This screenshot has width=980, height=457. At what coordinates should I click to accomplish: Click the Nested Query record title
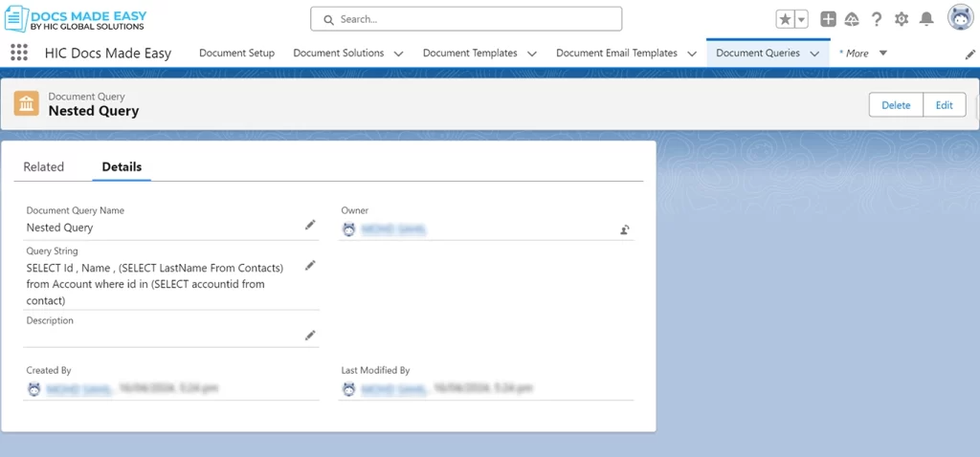(94, 111)
